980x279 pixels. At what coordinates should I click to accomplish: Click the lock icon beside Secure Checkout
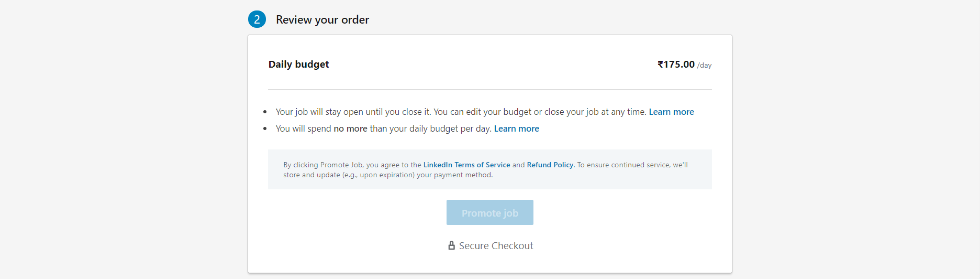(451, 245)
